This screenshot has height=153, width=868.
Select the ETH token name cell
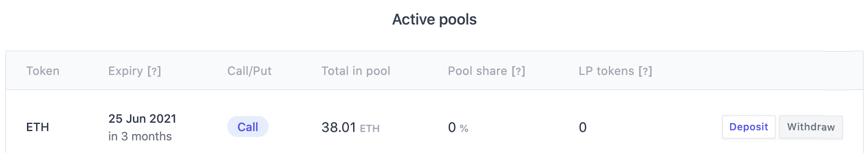point(38,127)
